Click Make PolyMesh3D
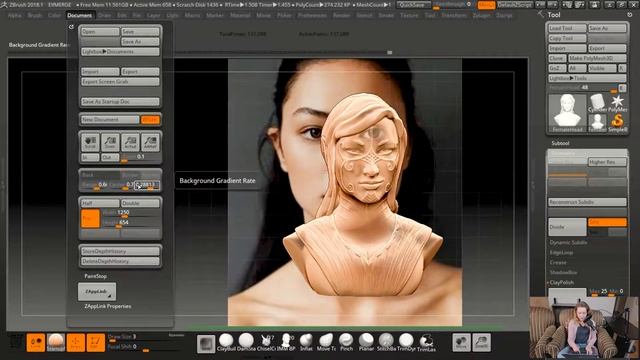This screenshot has height=360, width=640. tap(597, 58)
